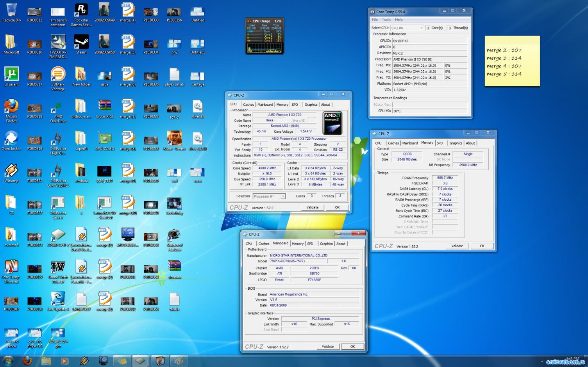Switch to Caches tab in CPU-Z CPU window
Image resolution: width=588 pixels, height=367 pixels.
[x=248, y=105]
